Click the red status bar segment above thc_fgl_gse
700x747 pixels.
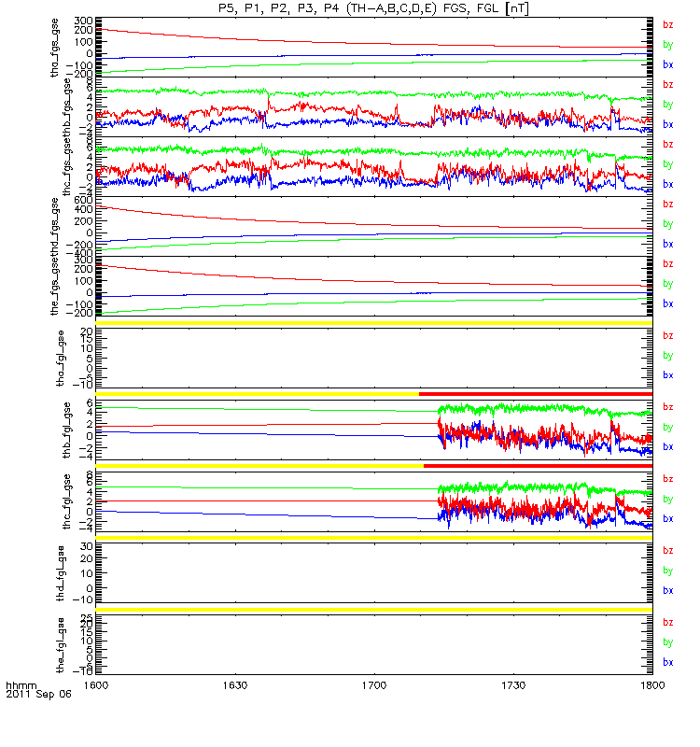[539, 466]
